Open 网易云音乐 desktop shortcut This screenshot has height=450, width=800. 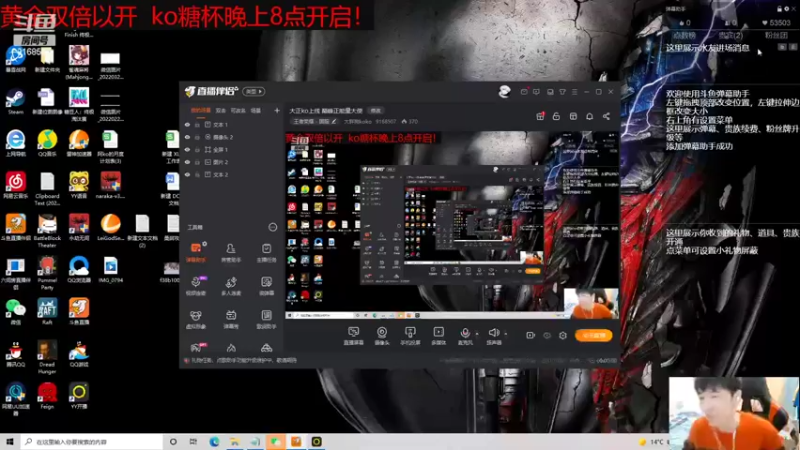[x=15, y=186]
